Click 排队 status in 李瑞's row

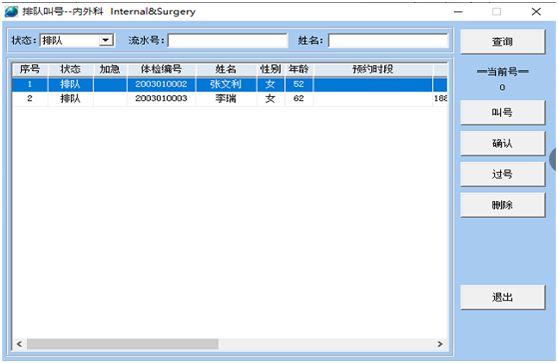pos(70,99)
